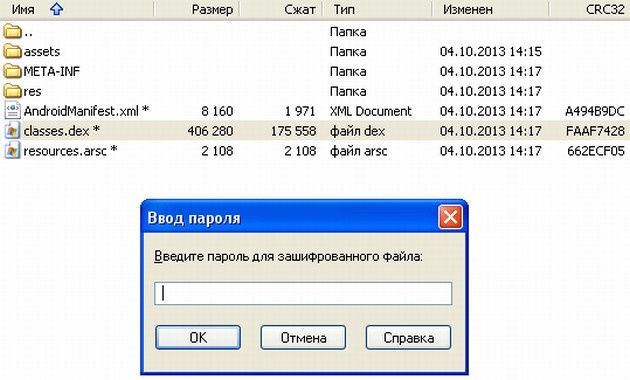Screen dimensions: 630x380
Task: Select the res folder icon
Action: [x=12, y=91]
